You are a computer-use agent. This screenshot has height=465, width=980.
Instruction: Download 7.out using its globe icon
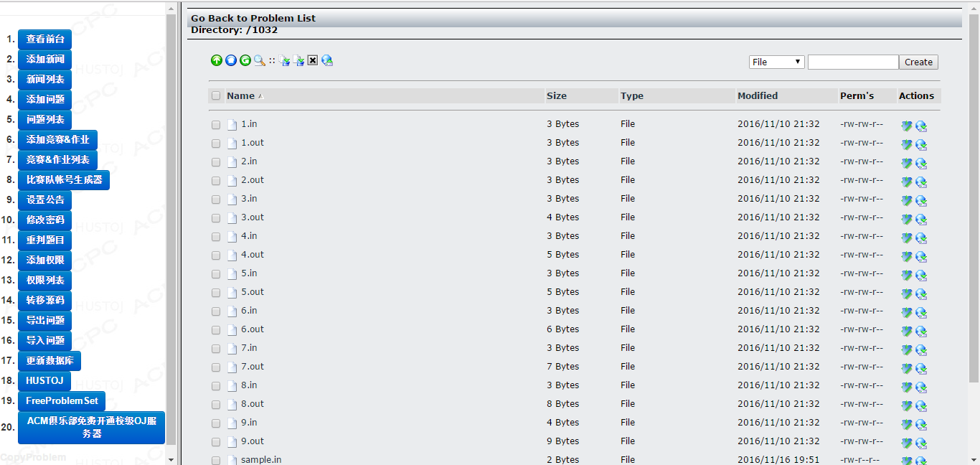coord(921,369)
